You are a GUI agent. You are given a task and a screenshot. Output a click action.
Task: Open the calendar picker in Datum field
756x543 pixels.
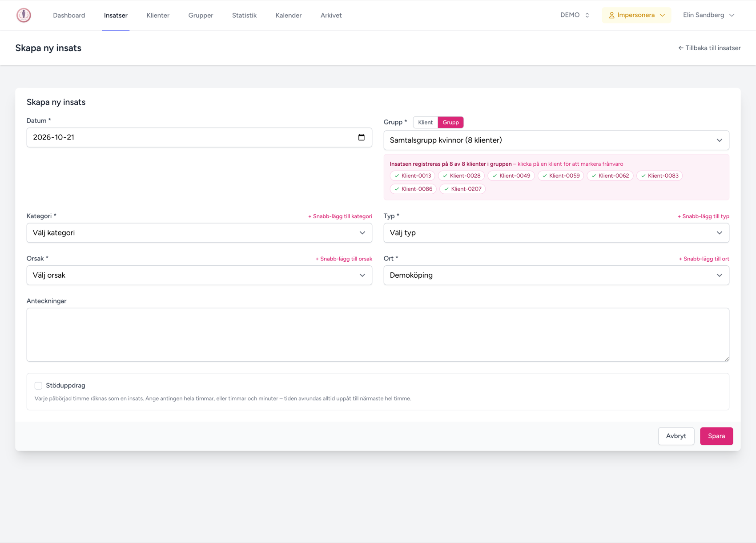[361, 137]
